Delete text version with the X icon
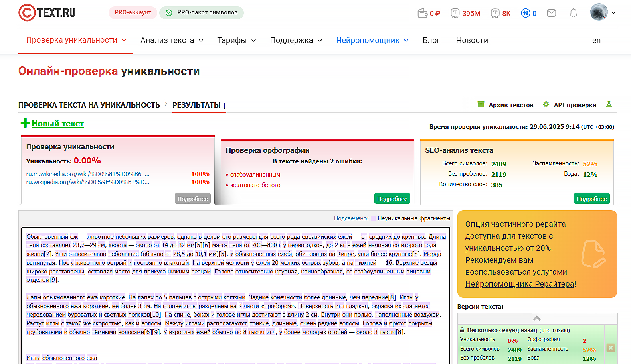The height and width of the screenshot is (364, 631). point(611,348)
